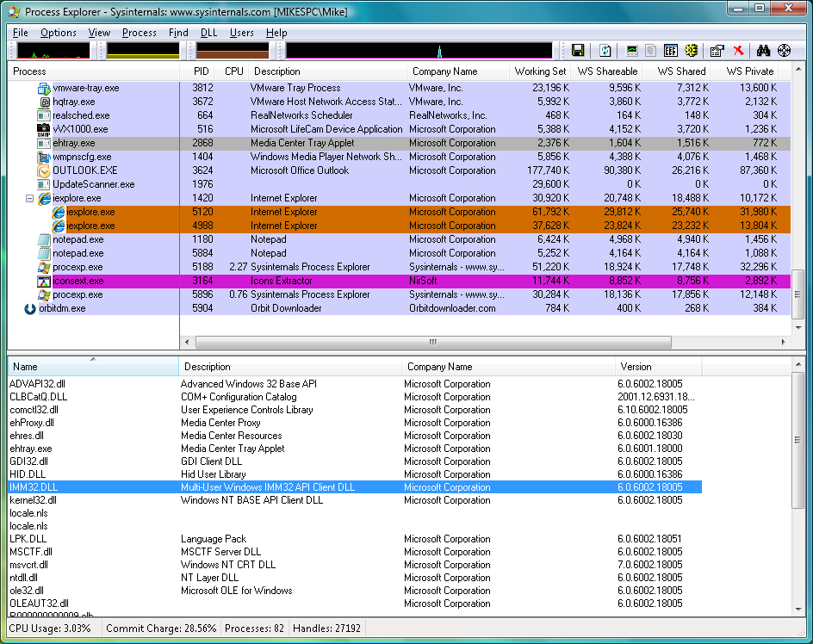Toggle the Show Lower Pane icon
Image resolution: width=813 pixels, height=644 pixels.
(670, 50)
